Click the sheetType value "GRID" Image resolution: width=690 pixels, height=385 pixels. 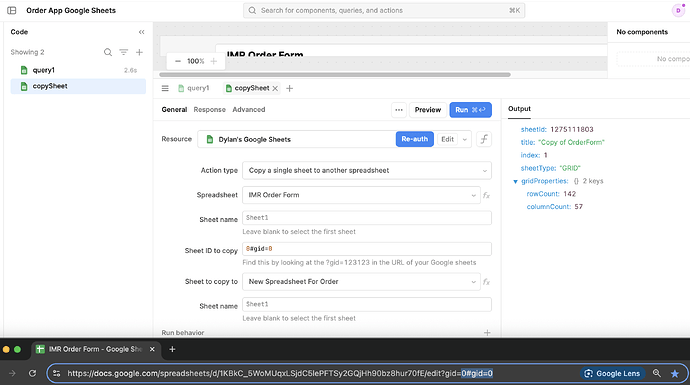(570, 168)
